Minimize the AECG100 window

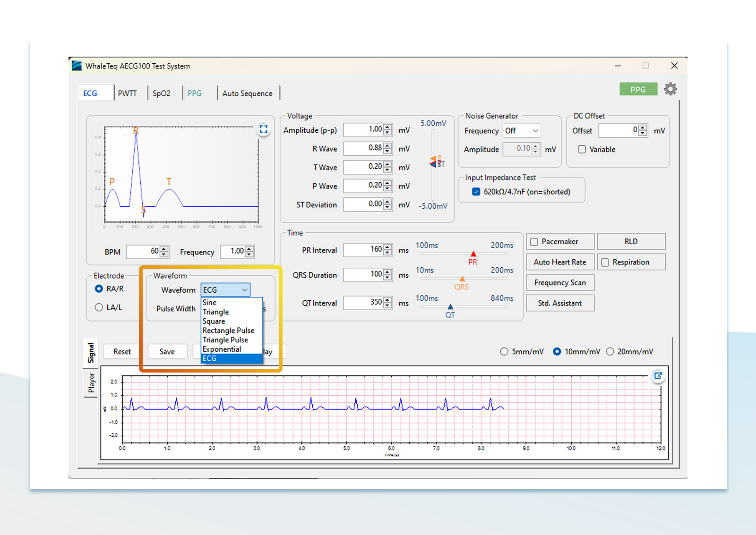point(618,66)
